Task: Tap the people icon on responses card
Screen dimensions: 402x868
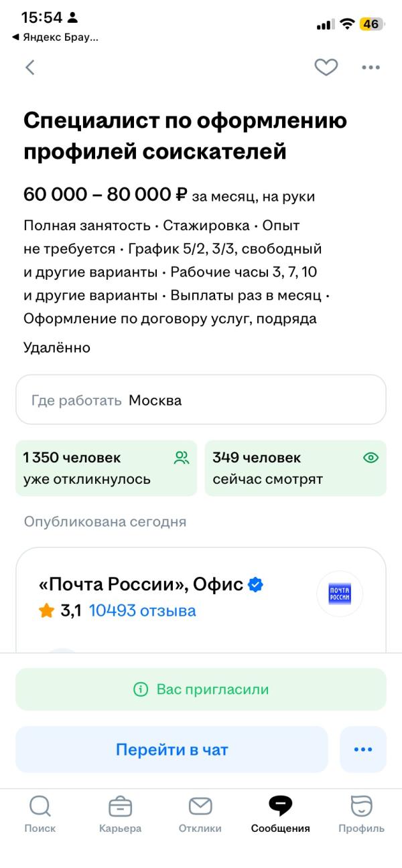Action: click(182, 458)
